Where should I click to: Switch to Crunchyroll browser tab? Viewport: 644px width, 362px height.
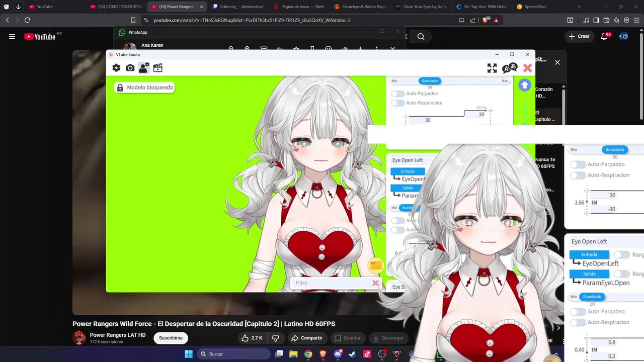point(360,7)
